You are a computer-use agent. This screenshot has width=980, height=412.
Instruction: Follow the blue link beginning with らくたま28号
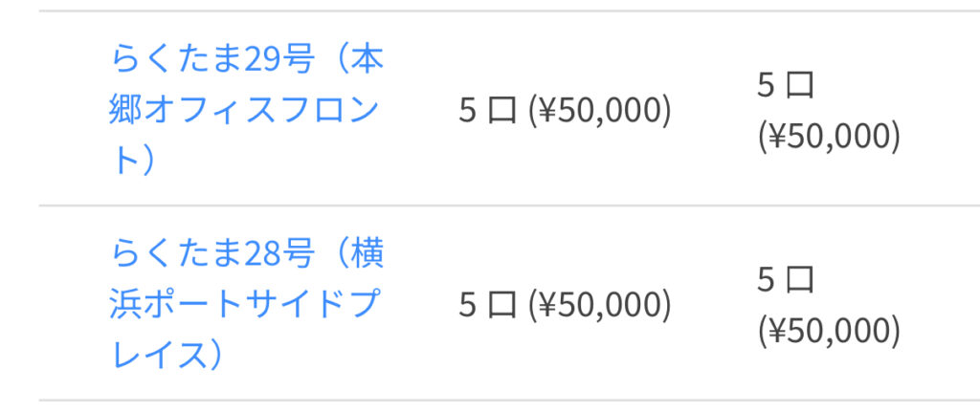click(x=246, y=255)
